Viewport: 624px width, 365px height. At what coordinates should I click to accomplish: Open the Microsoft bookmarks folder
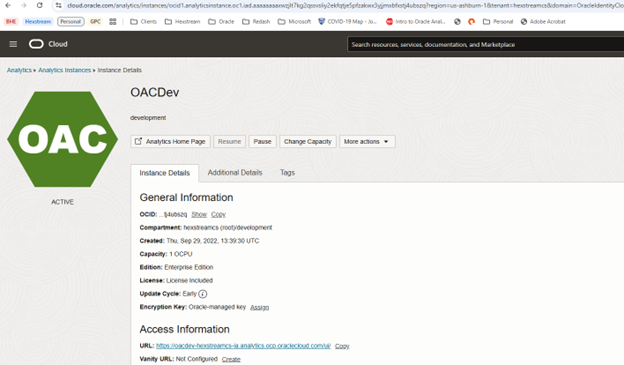(x=294, y=21)
